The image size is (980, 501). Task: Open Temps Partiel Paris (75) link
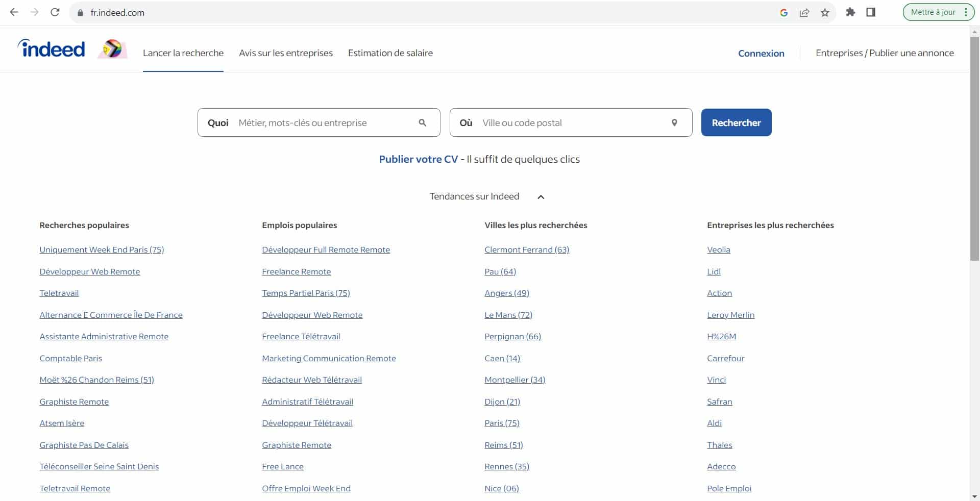[x=306, y=293]
